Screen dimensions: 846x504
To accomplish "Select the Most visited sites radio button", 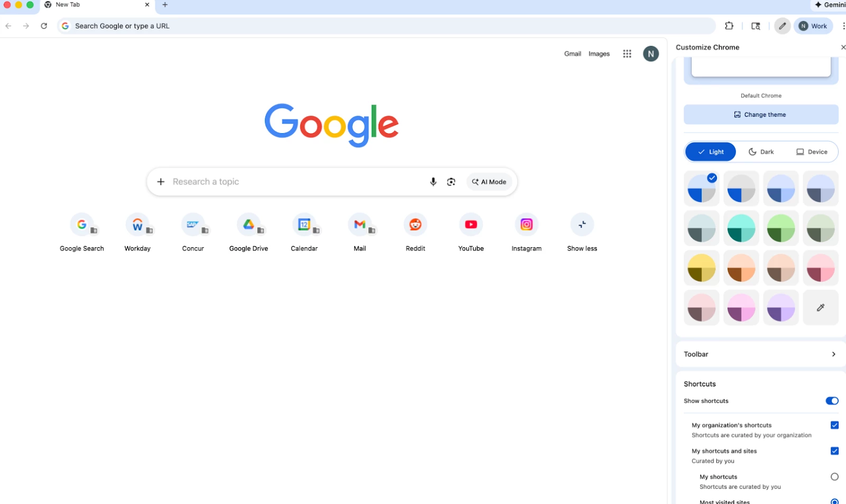I will (834, 501).
